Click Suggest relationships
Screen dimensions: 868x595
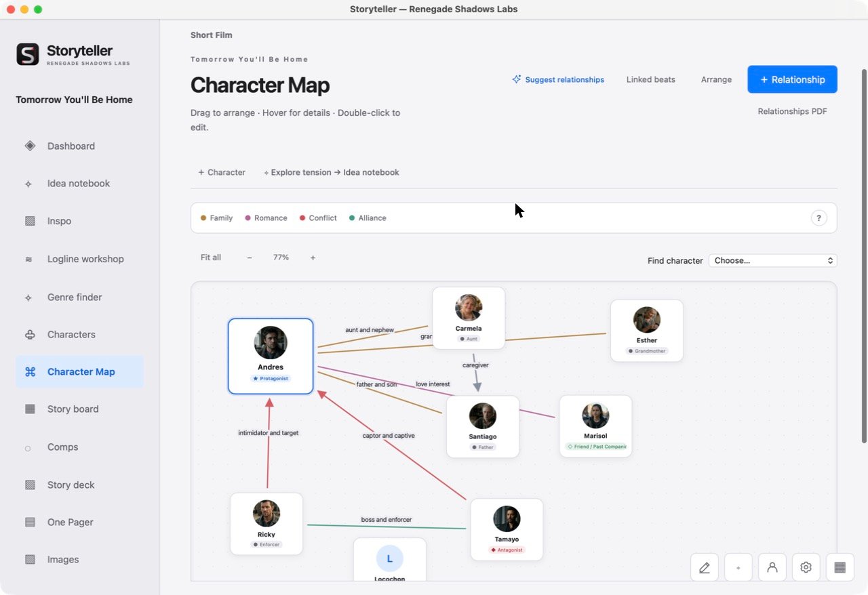click(558, 79)
